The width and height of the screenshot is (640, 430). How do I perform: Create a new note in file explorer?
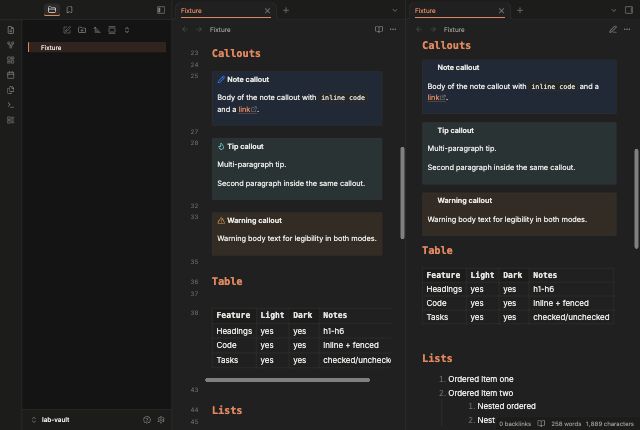[x=67, y=30]
